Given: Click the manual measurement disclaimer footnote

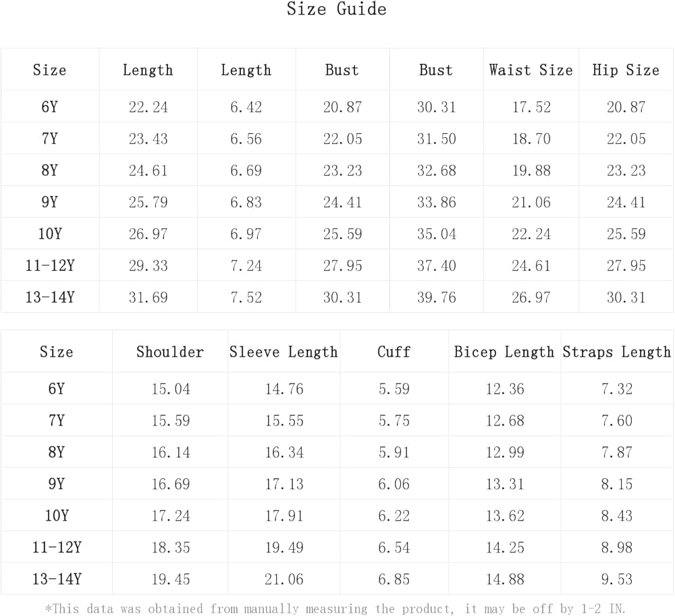Looking at the screenshot, I should click(x=335, y=609).
